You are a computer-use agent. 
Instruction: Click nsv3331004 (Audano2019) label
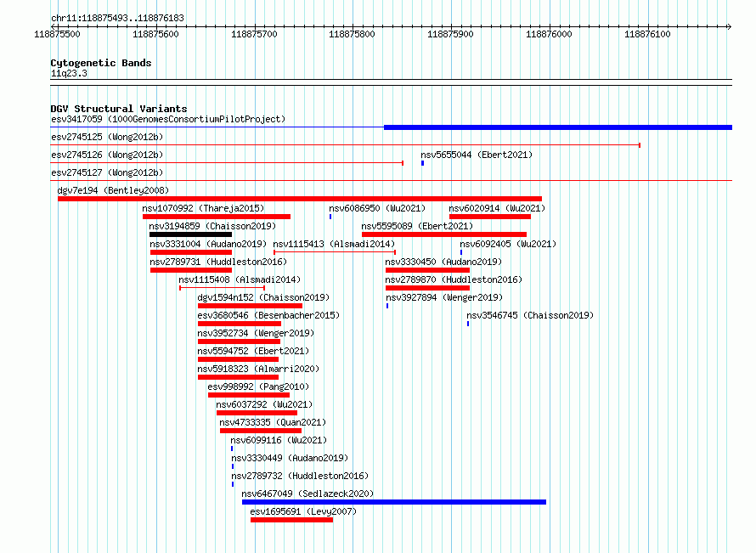tap(208, 244)
